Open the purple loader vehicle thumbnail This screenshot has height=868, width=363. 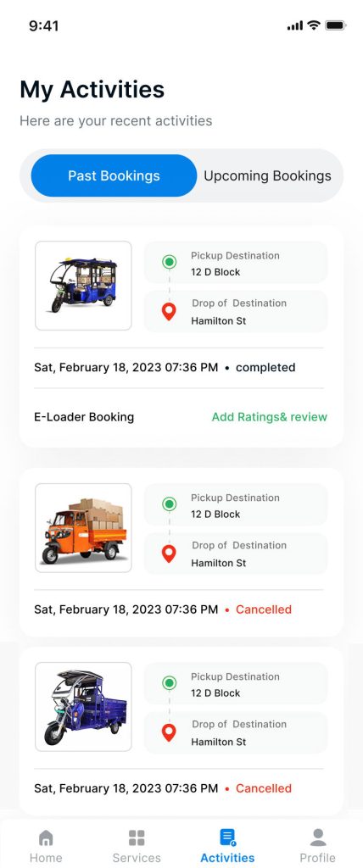pyautogui.click(x=83, y=706)
